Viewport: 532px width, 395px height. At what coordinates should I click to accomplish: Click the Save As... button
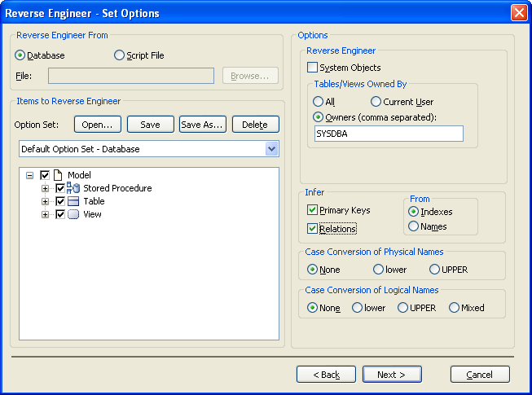point(202,125)
